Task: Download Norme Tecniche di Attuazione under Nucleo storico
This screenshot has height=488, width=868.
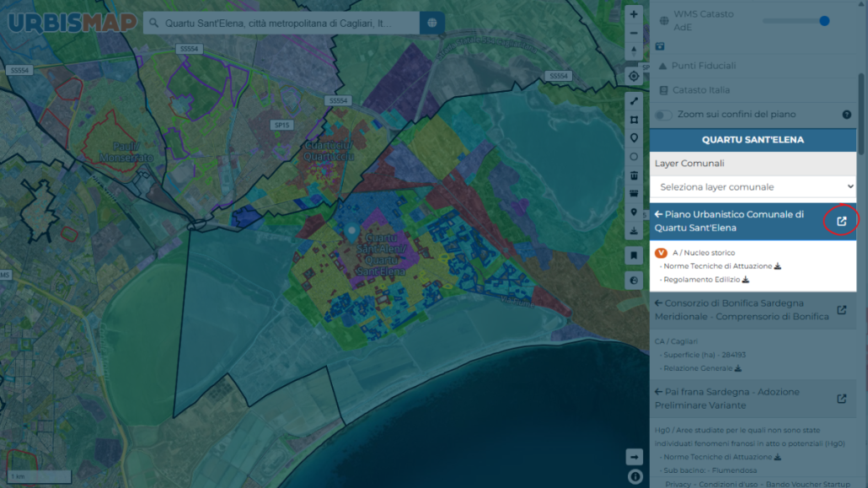Action: [x=778, y=265]
